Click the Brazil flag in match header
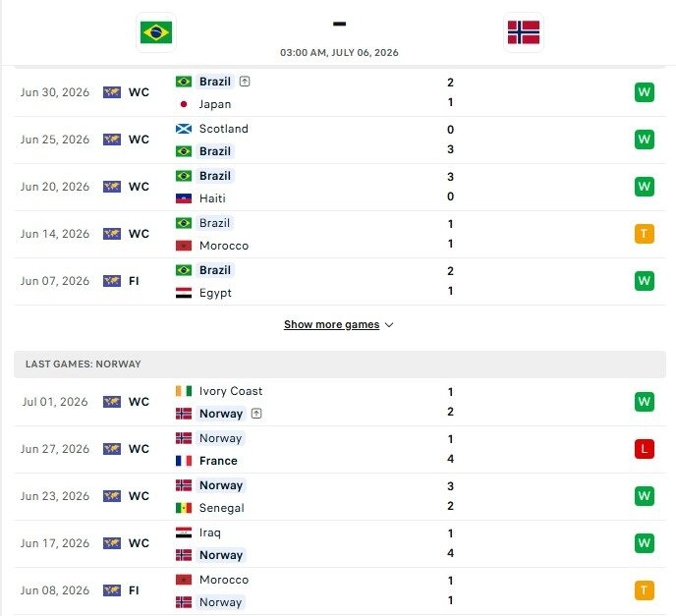This screenshot has height=616, width=676. tap(156, 32)
